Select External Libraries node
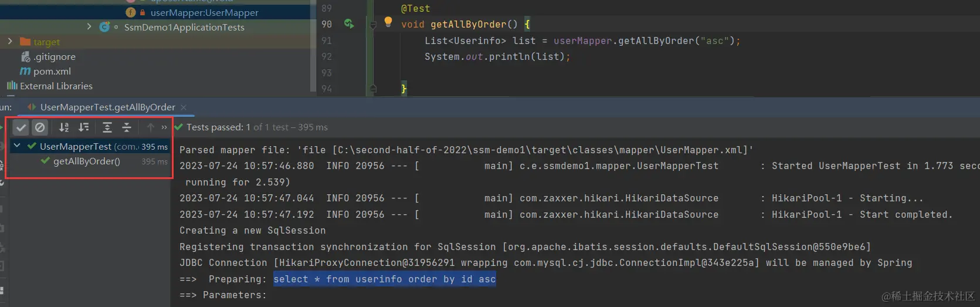980x307 pixels. [56, 86]
